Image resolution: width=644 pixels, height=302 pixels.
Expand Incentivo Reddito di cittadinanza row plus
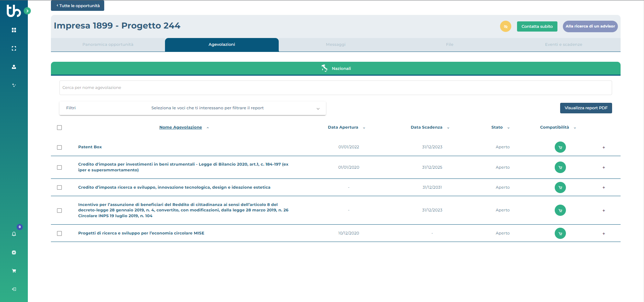point(604,210)
